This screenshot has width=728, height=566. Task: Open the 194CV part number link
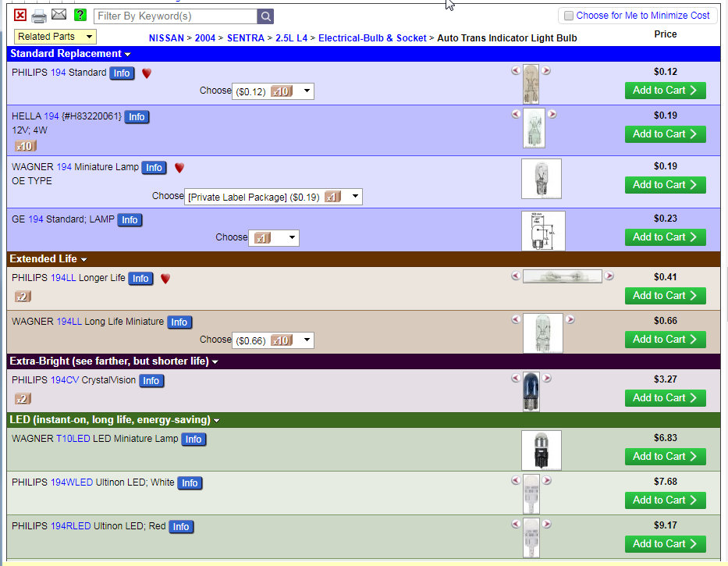[65, 380]
